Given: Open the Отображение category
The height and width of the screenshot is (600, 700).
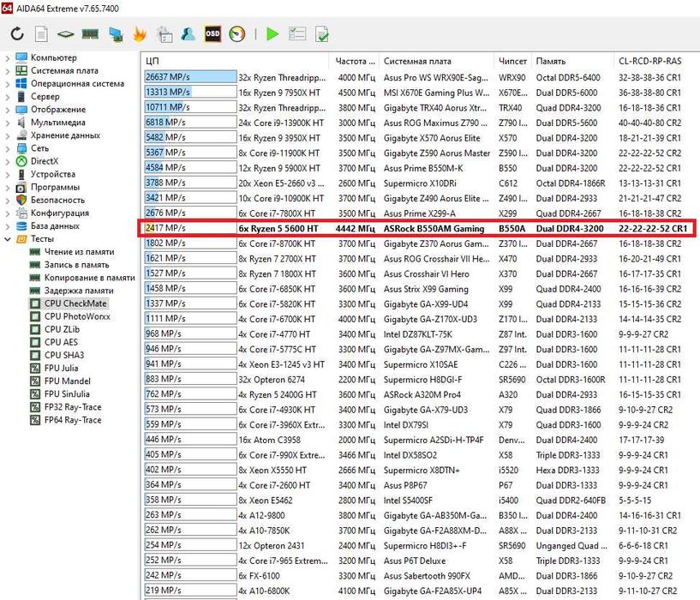Looking at the screenshot, I should (58, 110).
